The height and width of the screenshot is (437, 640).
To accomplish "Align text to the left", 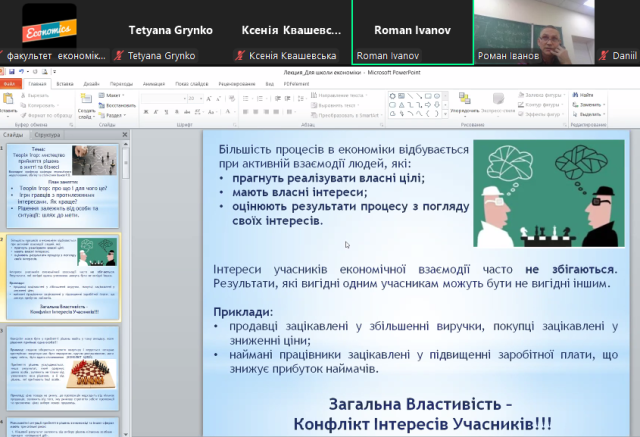I will pyautogui.click(x=245, y=112).
